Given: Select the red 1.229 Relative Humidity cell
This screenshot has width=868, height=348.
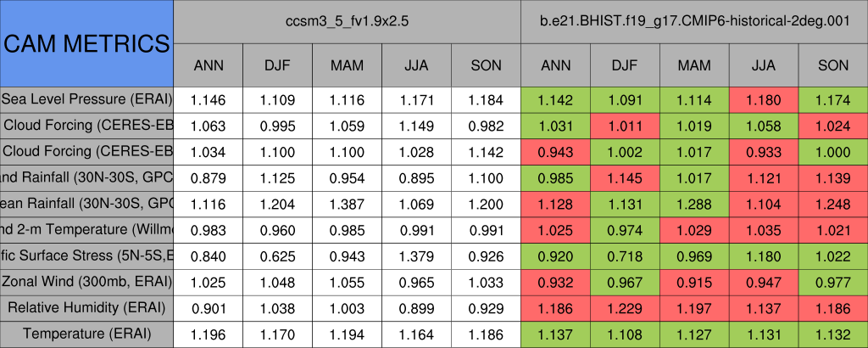Looking at the screenshot, I should (625, 307).
